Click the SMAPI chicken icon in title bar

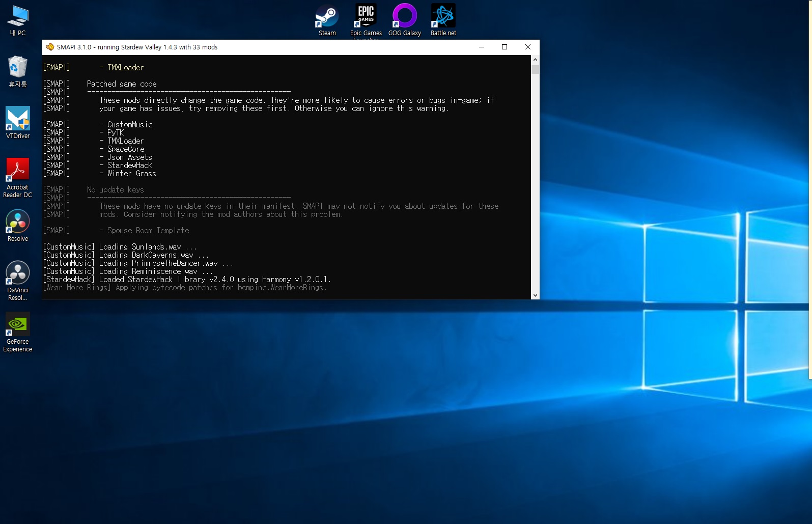pyautogui.click(x=50, y=47)
